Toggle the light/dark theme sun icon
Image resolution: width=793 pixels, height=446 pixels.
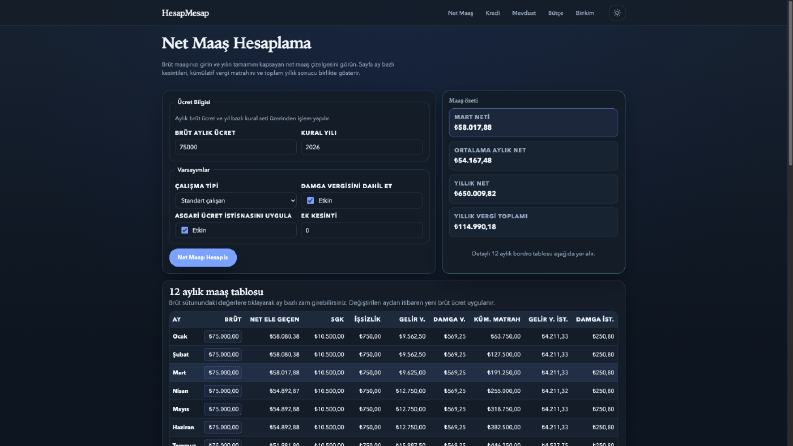617,13
